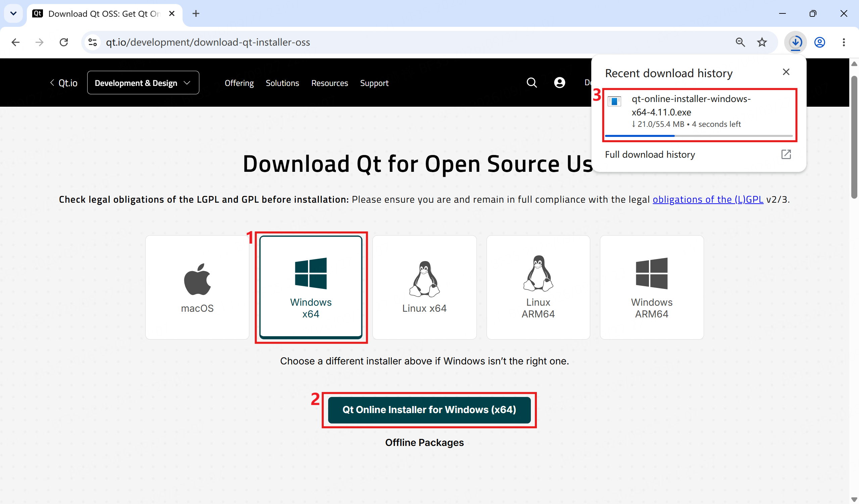Expand the Development & Design dropdown
859x504 pixels.
143,83
